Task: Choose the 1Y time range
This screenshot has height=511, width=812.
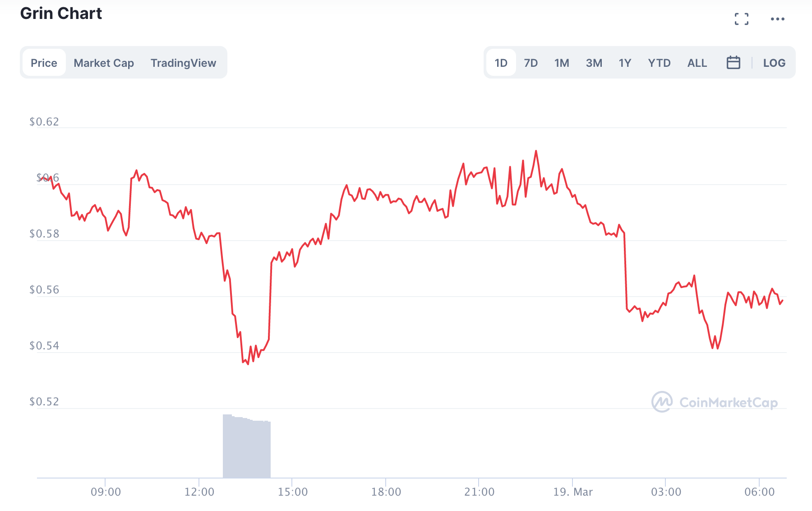Action: (x=625, y=63)
